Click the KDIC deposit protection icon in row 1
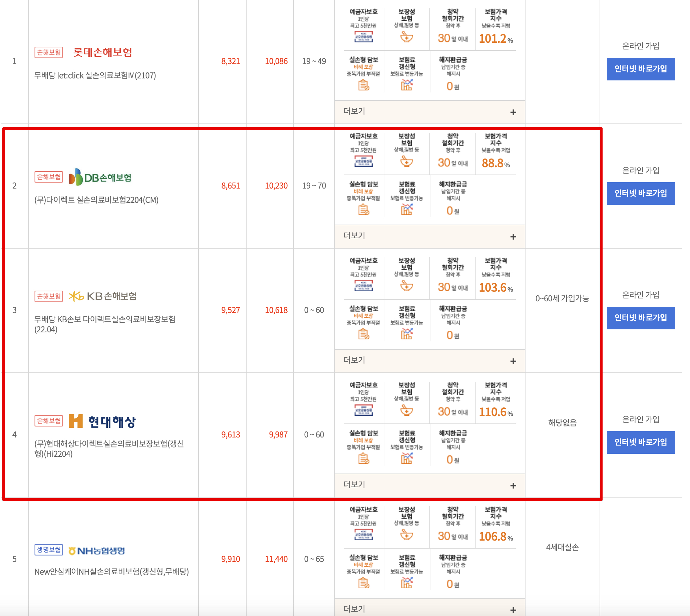 click(363, 37)
